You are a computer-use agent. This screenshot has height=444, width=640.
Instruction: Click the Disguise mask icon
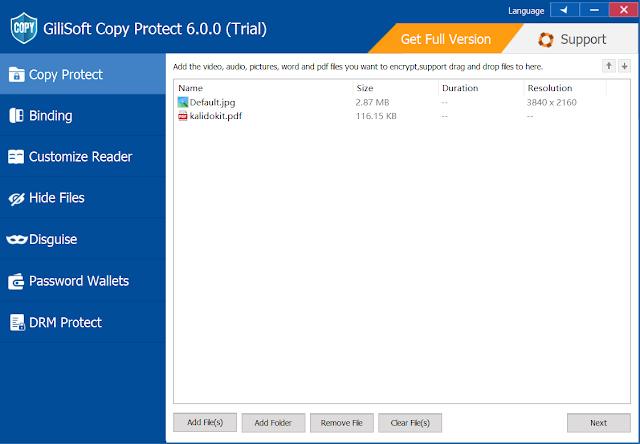coord(17,240)
